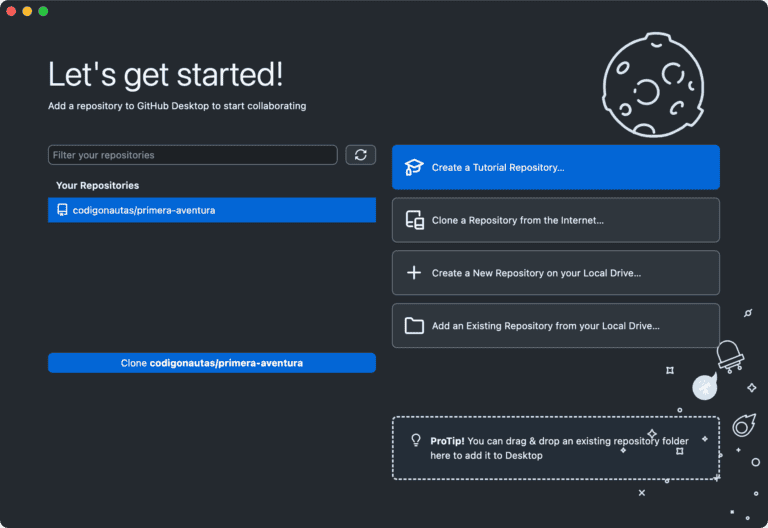
Task: Click the ProTip lightbulb icon
Action: tap(416, 440)
